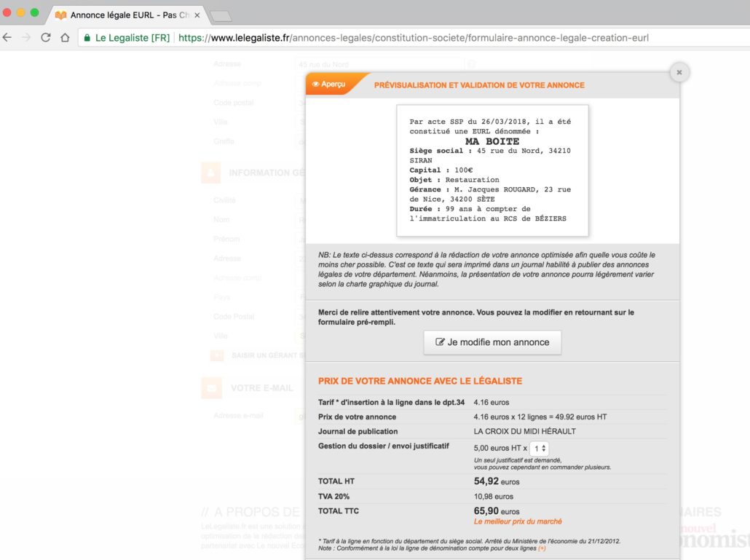Click the Journal de publication label
This screenshot has height=560, width=750.
tap(358, 431)
